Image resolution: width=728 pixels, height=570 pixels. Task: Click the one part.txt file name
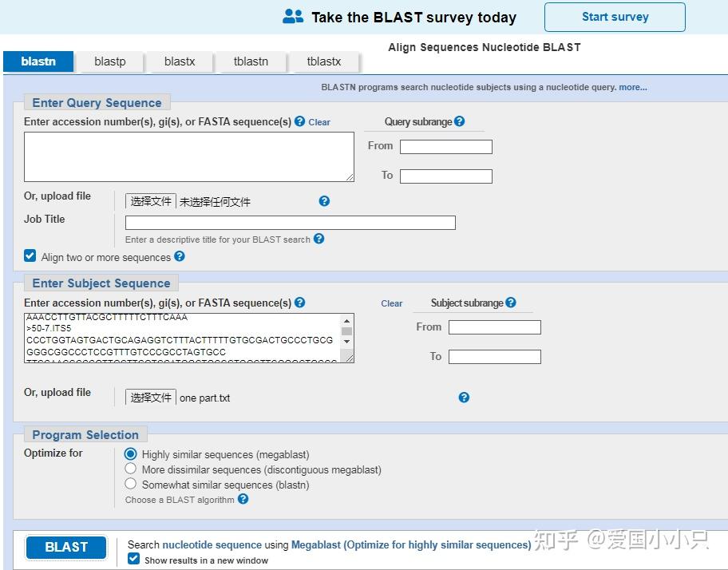tap(204, 398)
